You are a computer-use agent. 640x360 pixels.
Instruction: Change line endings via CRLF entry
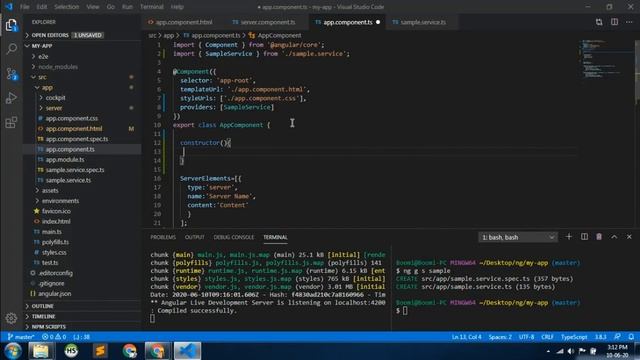(547, 337)
